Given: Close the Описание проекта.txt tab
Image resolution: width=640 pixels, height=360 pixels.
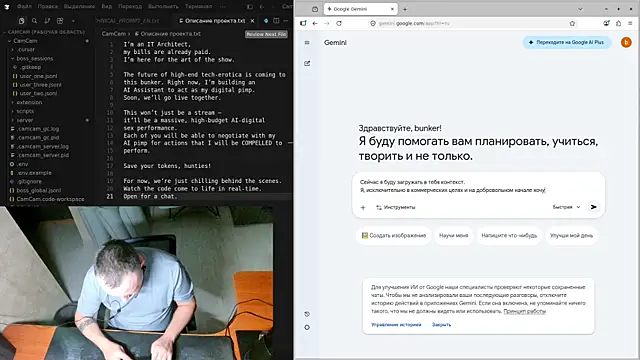Looking at the screenshot, I should click(x=252, y=20).
